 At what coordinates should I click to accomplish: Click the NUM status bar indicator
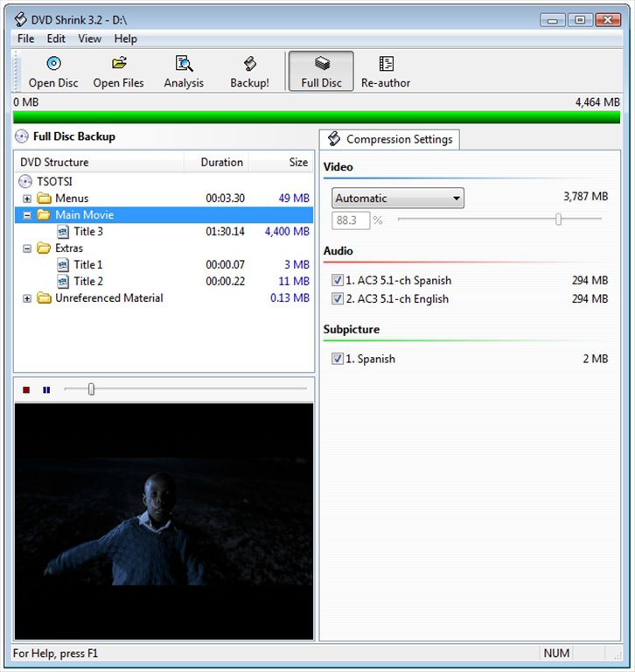(556, 653)
